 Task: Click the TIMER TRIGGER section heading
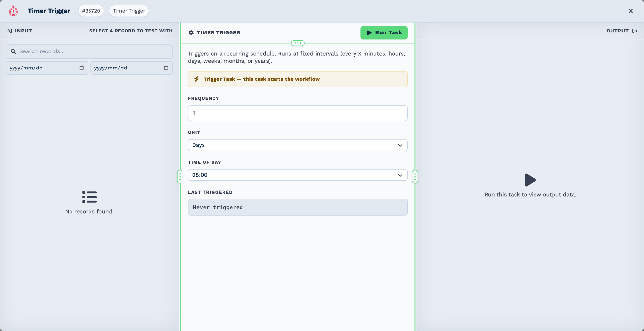tap(219, 33)
